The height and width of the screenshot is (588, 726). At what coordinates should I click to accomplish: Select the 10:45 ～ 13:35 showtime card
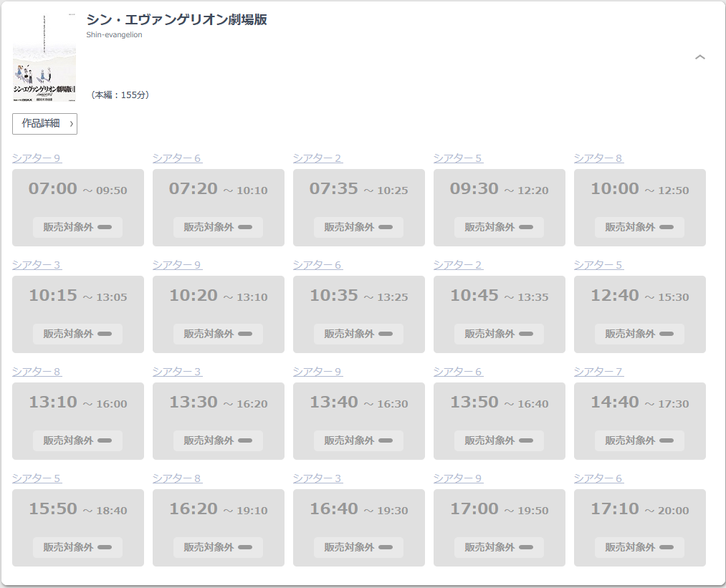click(499, 314)
